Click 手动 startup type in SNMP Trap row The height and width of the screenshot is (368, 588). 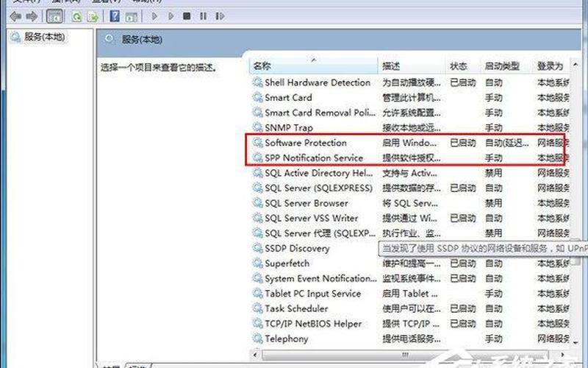tap(493, 127)
